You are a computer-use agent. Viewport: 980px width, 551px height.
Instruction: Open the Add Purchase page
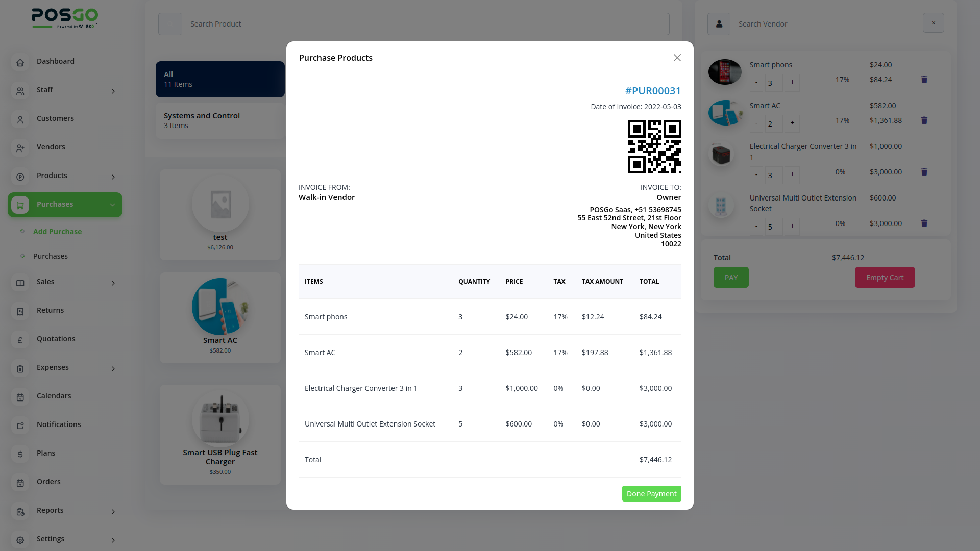coord(57,232)
